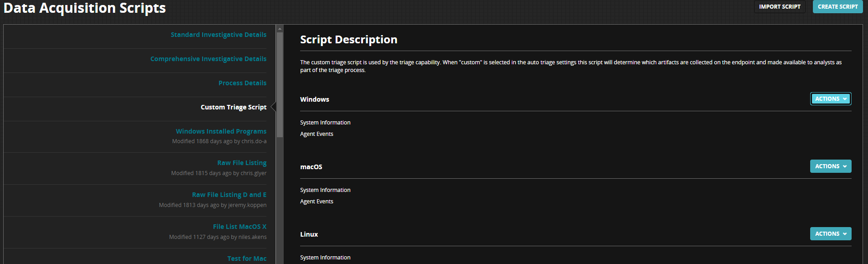Click the Windows section heading

click(315, 99)
